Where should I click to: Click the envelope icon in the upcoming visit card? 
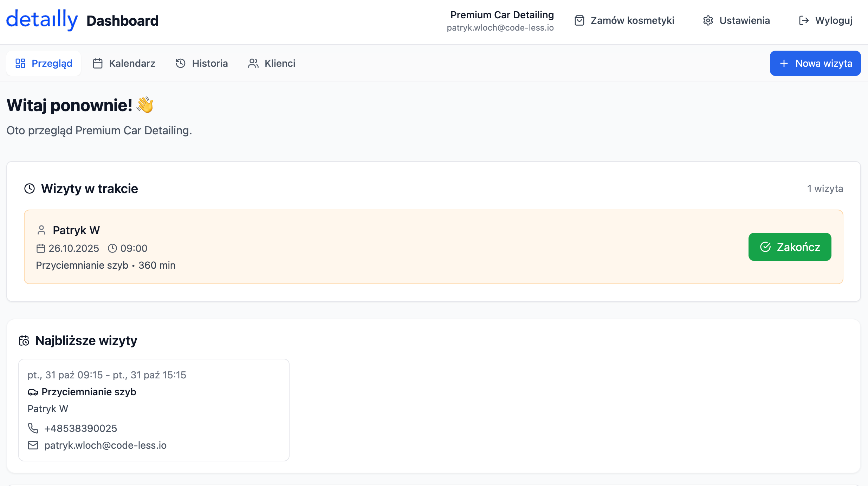pyautogui.click(x=33, y=445)
